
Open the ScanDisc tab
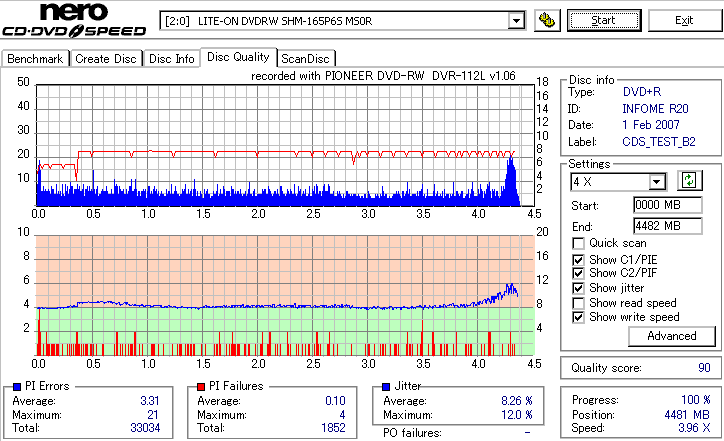[x=305, y=59]
